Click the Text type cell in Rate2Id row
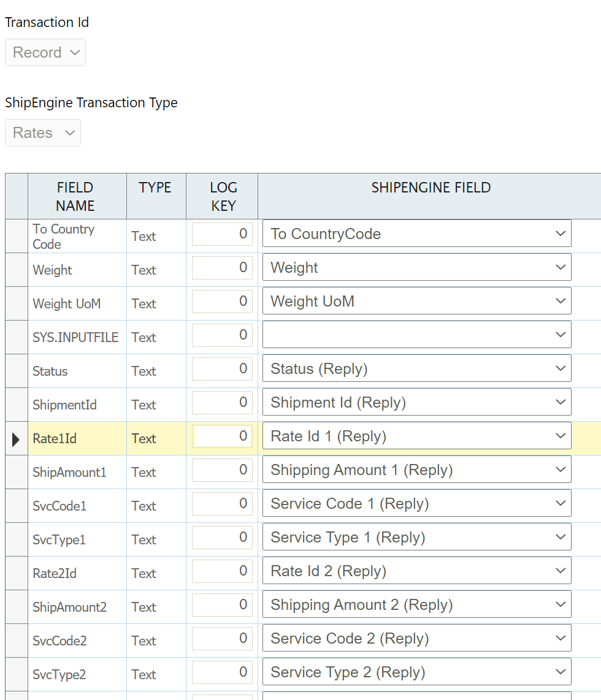This screenshot has width=601, height=700. 156,573
